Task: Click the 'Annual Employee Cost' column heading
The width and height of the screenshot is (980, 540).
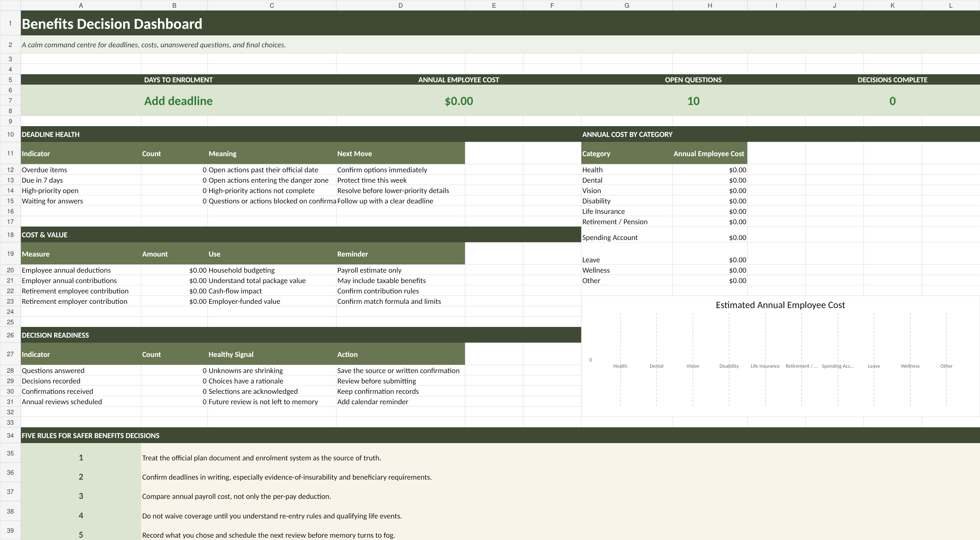Action: pyautogui.click(x=710, y=153)
